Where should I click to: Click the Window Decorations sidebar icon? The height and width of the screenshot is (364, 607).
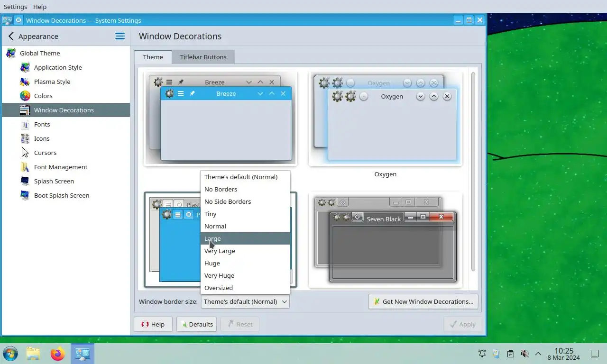(25, 110)
